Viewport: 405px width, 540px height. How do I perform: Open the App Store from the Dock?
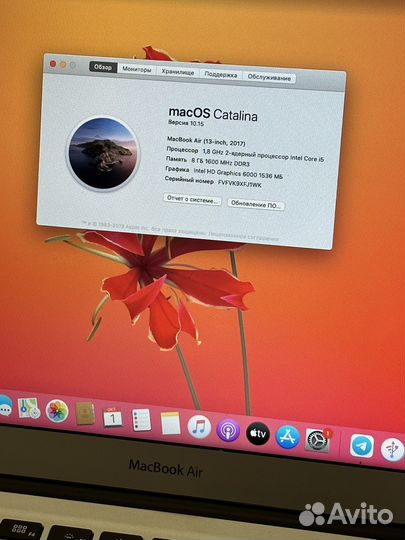[x=288, y=437]
